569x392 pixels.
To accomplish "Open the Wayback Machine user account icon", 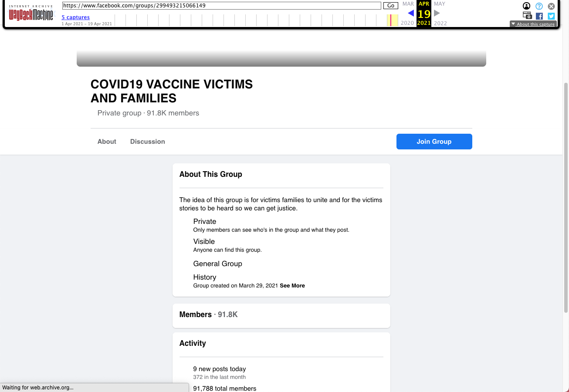I will point(526,6).
